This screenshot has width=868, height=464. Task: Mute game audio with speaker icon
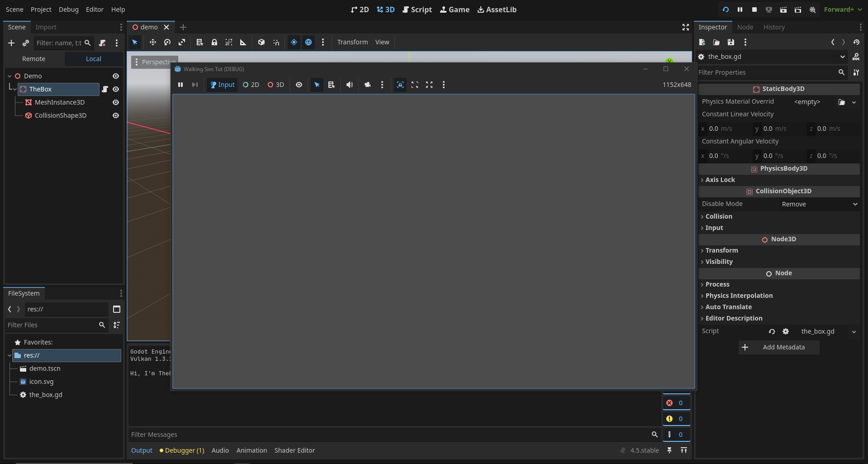point(350,85)
